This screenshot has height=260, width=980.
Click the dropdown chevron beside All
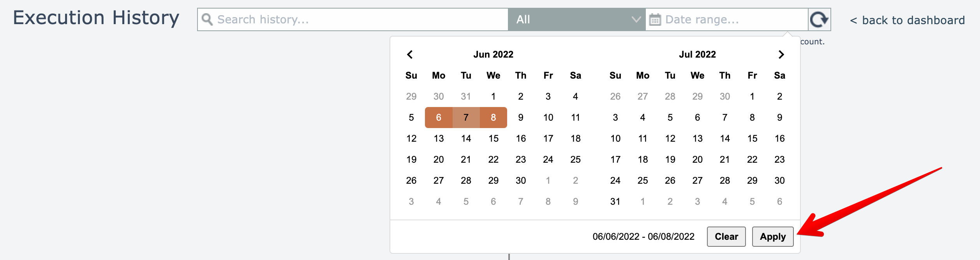click(x=636, y=19)
